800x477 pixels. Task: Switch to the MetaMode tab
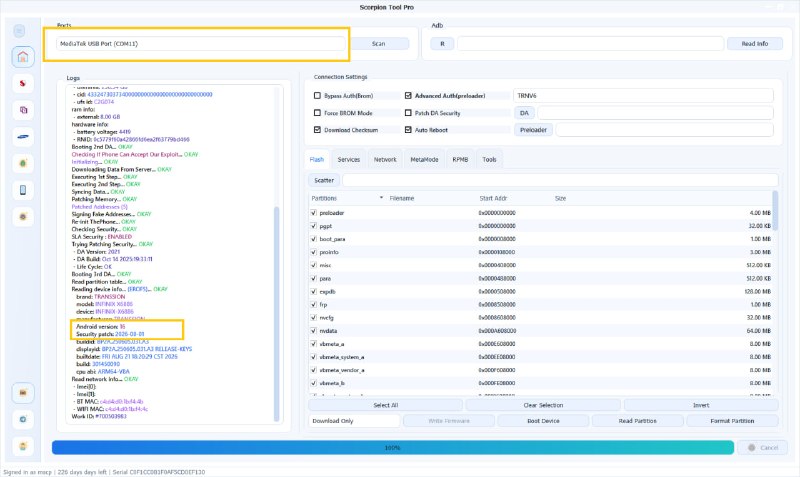point(424,160)
